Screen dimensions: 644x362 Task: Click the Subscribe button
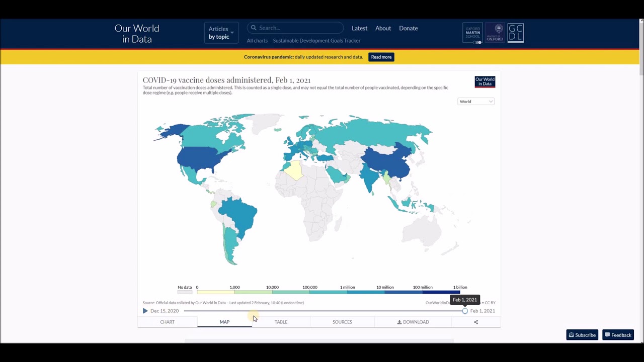pyautogui.click(x=582, y=335)
